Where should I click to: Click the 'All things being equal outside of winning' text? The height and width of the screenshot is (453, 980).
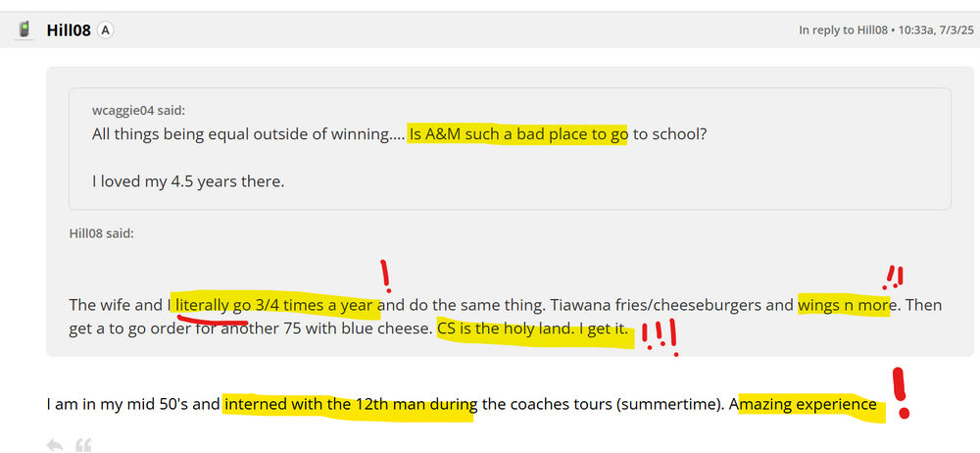pos(239,133)
